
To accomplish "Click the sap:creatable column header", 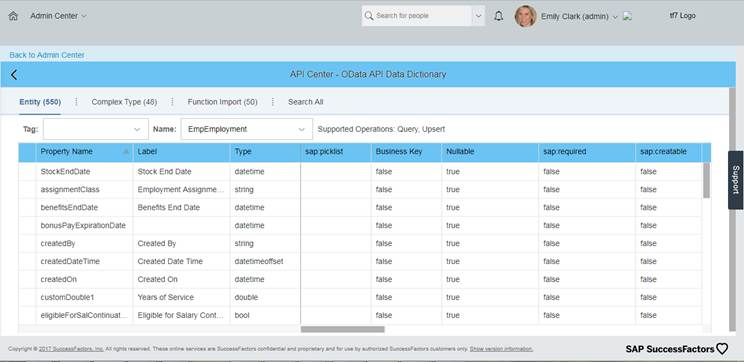I will click(669, 152).
